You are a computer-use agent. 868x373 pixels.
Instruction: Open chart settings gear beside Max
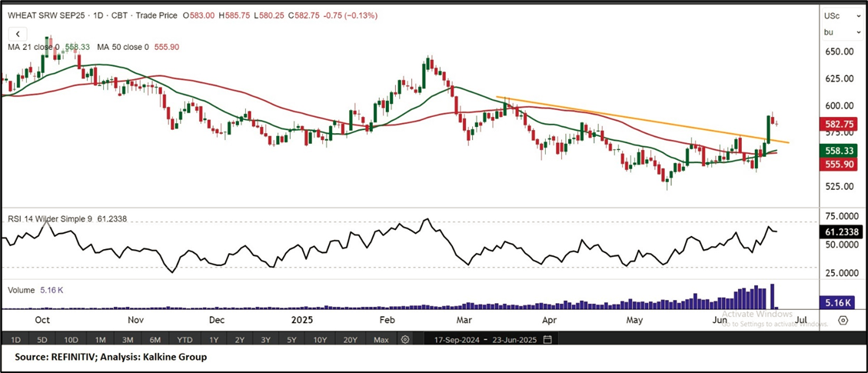pos(405,339)
